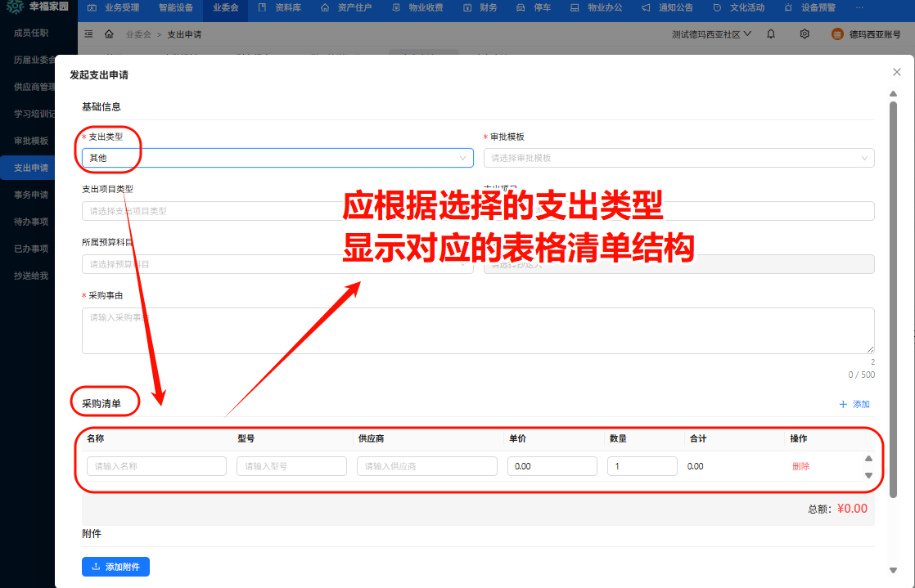Expand the 审批模板 dropdown
This screenshot has height=588, width=915.
pos(678,158)
